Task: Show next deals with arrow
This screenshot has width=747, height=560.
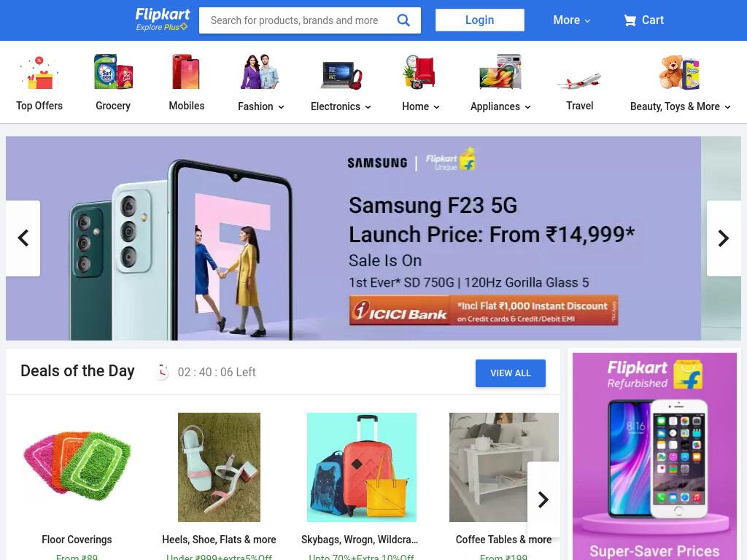Action: click(x=543, y=499)
